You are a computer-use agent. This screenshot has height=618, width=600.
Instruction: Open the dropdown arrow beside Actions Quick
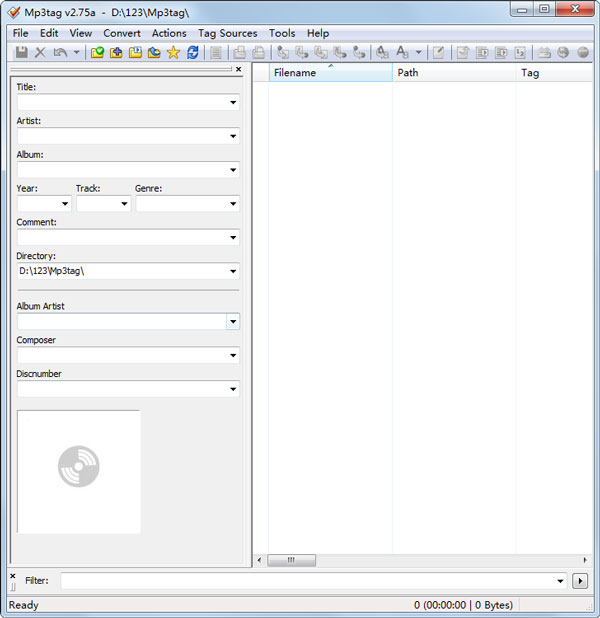coord(419,52)
